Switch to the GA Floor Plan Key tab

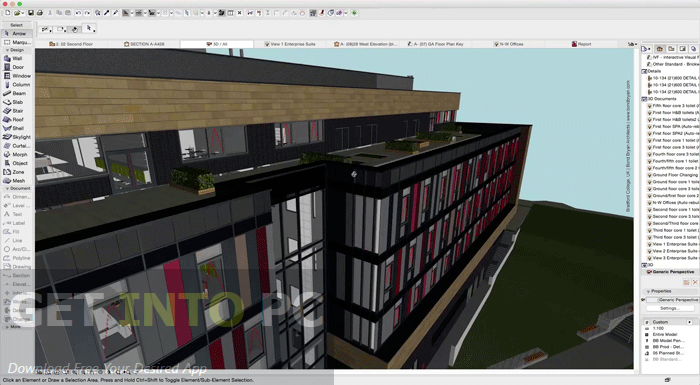pos(435,44)
